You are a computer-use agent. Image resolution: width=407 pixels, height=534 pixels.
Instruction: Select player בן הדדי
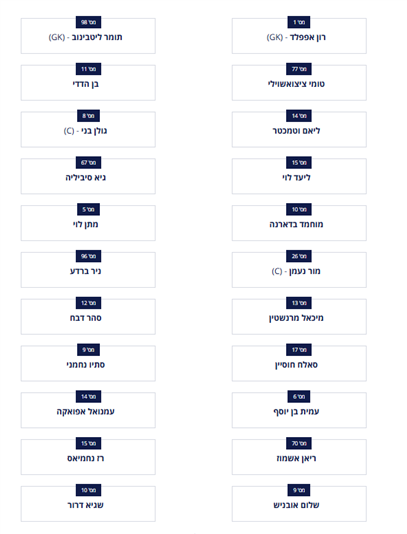tap(88, 83)
